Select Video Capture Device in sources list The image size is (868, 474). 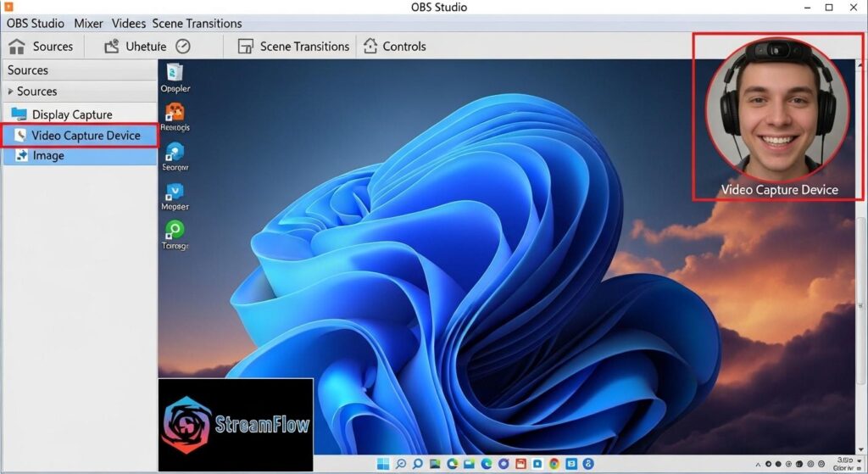(85, 136)
